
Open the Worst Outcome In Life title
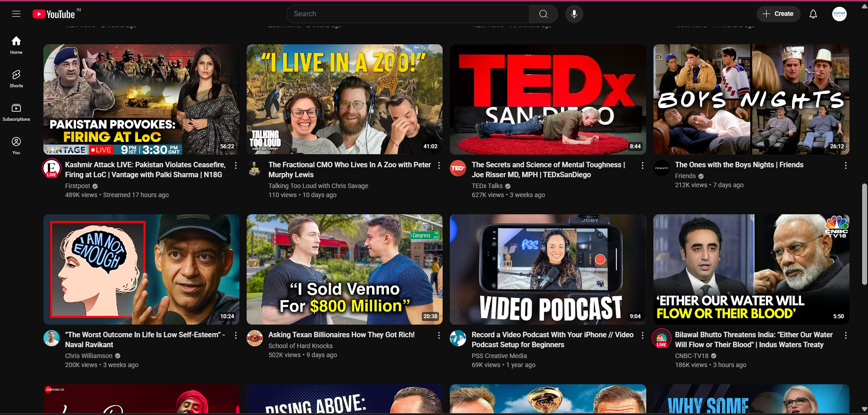pyautogui.click(x=145, y=340)
